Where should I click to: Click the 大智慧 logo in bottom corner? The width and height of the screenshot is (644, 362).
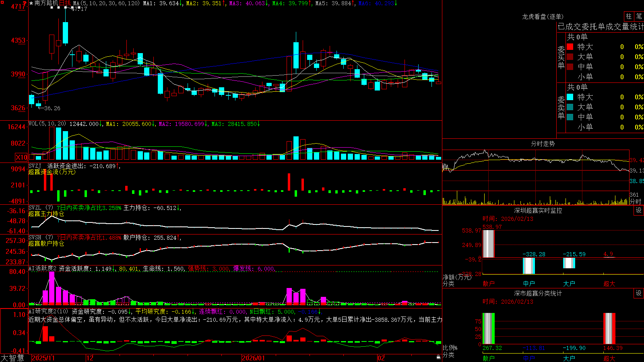(12, 358)
